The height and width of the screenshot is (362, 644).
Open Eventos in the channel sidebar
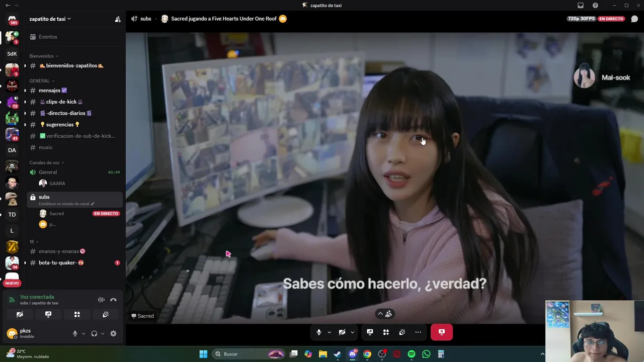[x=74, y=37]
